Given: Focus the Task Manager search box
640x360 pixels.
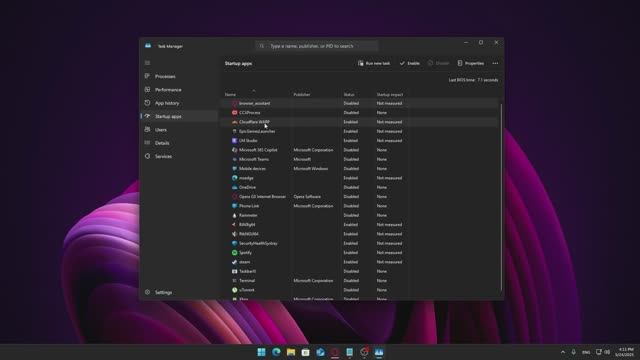Looking at the screenshot, I should coord(317,46).
